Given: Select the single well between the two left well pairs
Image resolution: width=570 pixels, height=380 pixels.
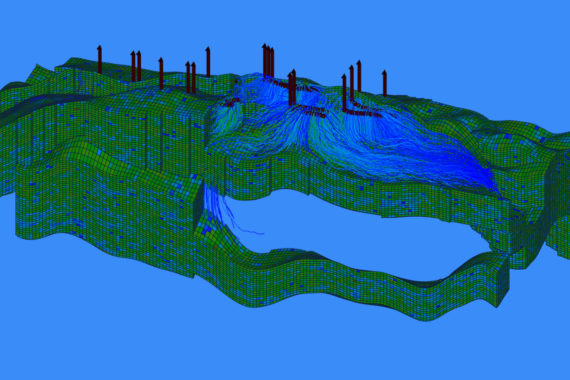Looking at the screenshot, I should [161, 73].
